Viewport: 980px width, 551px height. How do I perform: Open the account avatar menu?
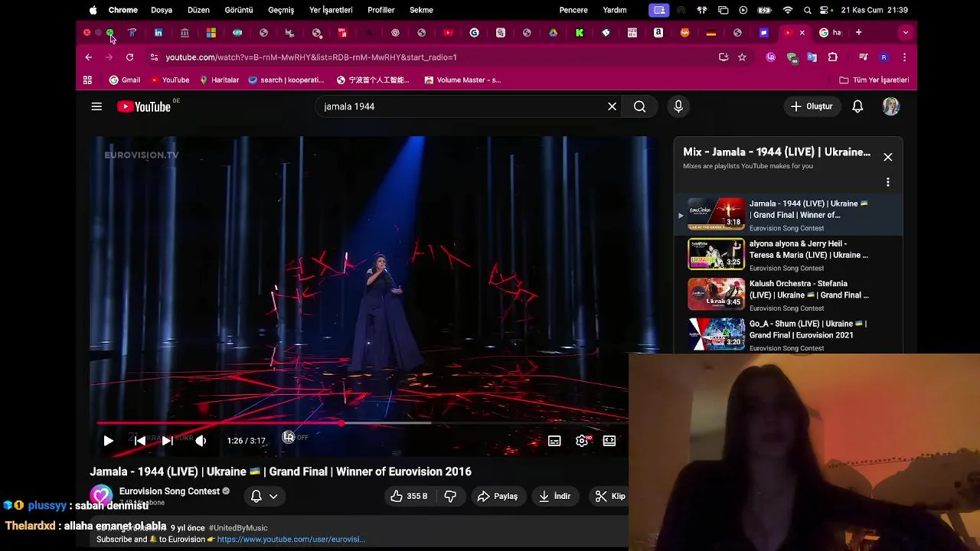coord(890,106)
